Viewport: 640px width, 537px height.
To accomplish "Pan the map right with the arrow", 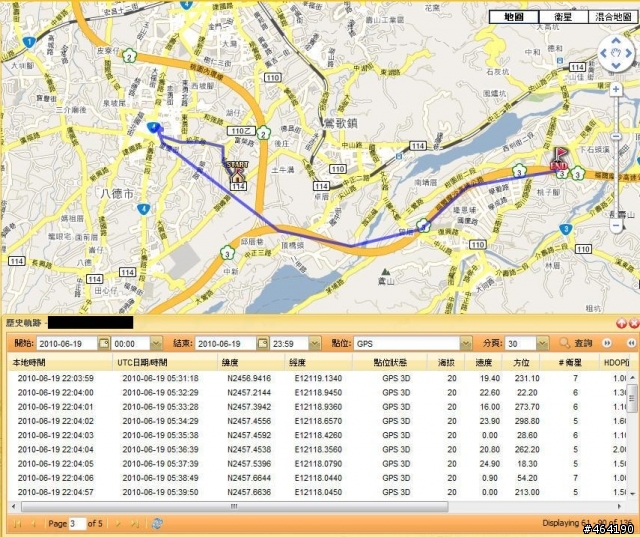I will point(629,53).
